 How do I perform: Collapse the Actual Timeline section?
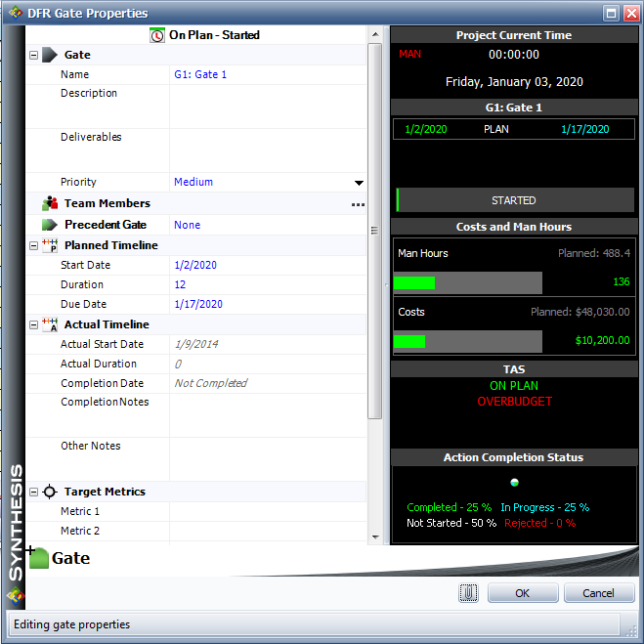tap(34, 324)
